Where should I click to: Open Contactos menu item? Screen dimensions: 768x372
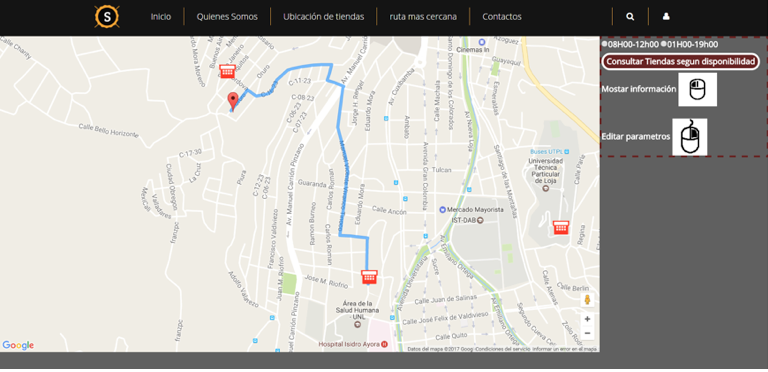[x=502, y=17]
